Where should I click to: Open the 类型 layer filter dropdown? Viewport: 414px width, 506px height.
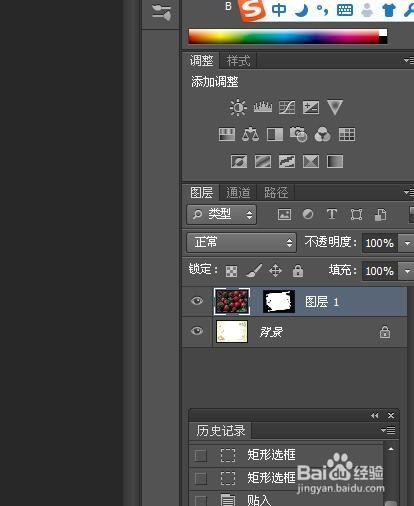[x=221, y=214]
